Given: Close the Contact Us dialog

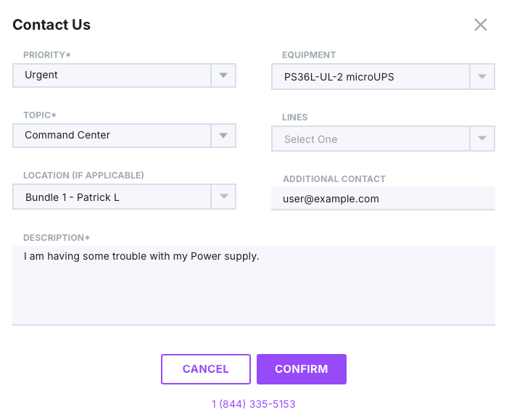Looking at the screenshot, I should 480,25.
